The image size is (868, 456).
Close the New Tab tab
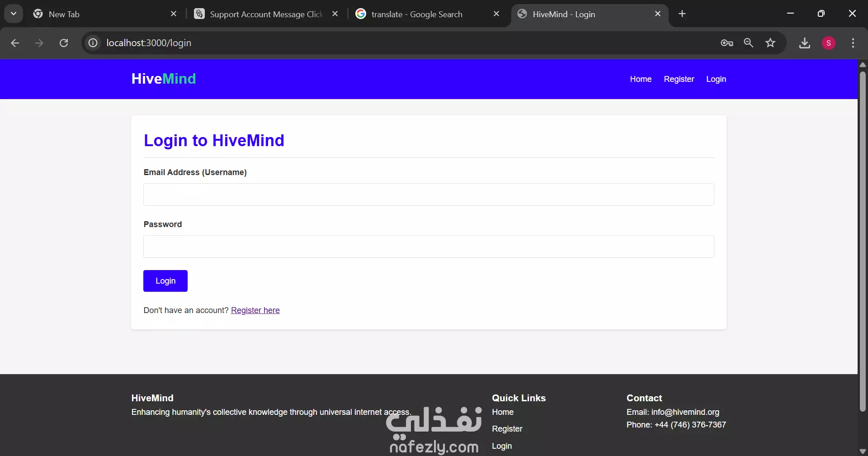(174, 14)
